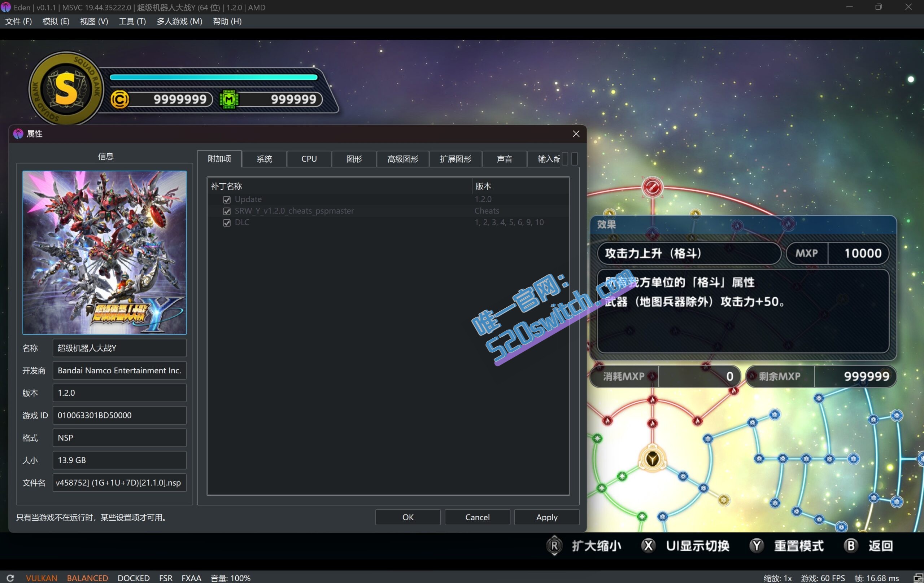Open the 帮助 (H) menu

[227, 22]
